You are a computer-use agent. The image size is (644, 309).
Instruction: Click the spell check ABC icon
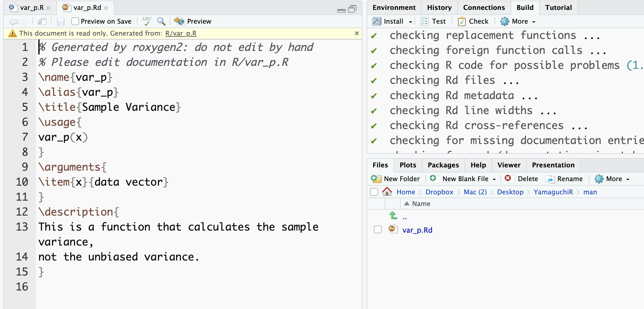click(147, 21)
